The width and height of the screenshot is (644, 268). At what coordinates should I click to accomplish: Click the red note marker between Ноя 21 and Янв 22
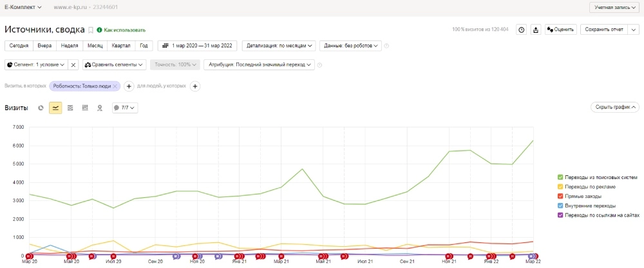(x=470, y=256)
